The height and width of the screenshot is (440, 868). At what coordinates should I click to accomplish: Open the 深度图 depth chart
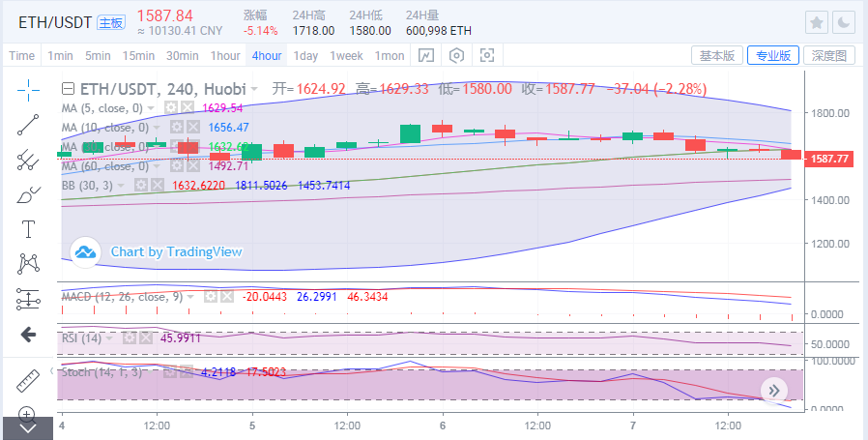(829, 55)
